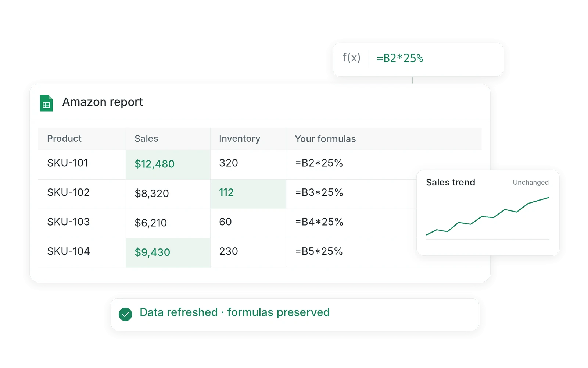This screenshot has height=368, width=588.
Task: Click the f(x) function symbol
Action: [351, 58]
